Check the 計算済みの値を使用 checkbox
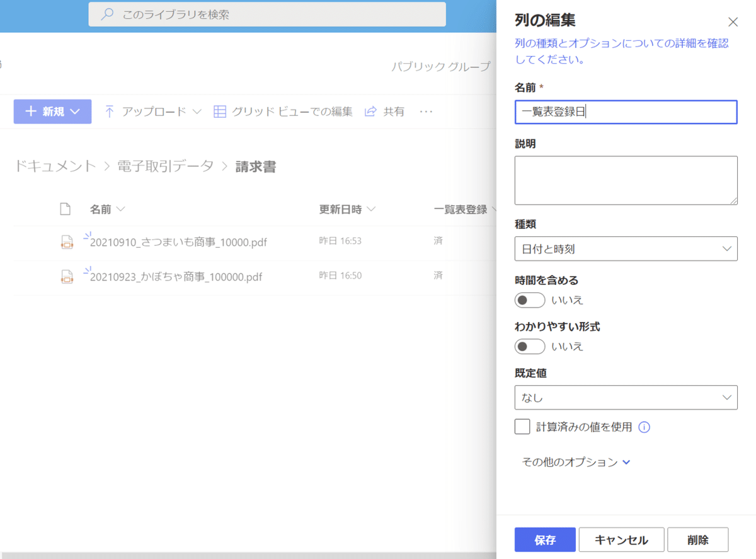 coord(522,427)
